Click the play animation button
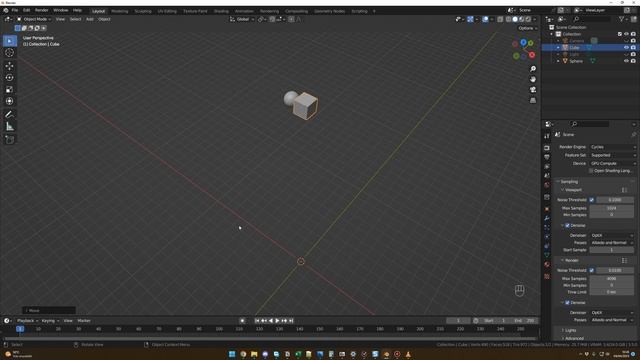This screenshot has height=360, width=640. [x=278, y=321]
